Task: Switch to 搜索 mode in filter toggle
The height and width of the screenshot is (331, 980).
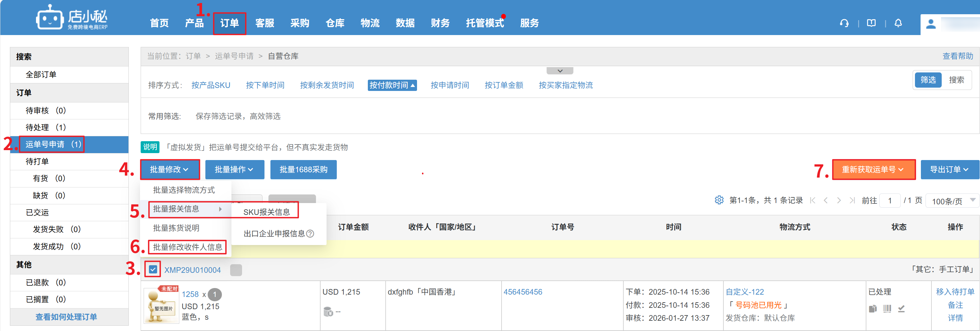Action: 956,80
